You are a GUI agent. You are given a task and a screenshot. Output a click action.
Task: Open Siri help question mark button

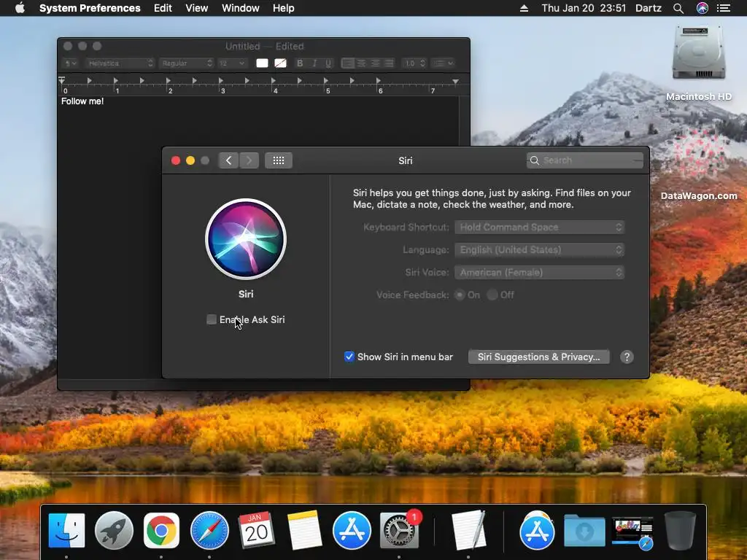(x=627, y=357)
